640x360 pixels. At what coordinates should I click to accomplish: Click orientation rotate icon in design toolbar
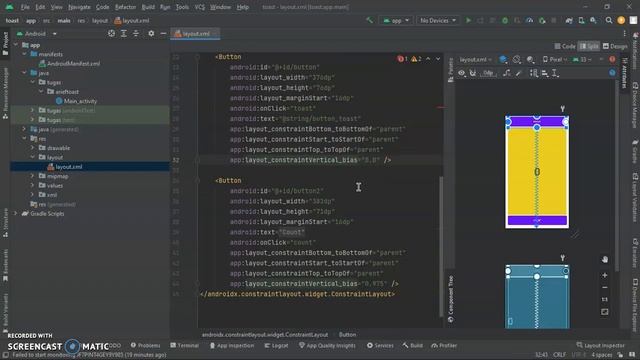(x=517, y=60)
